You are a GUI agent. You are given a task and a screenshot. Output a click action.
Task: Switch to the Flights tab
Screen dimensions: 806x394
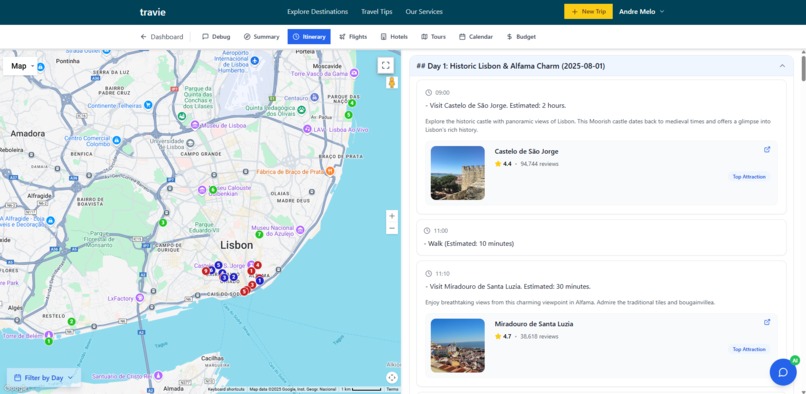pyautogui.click(x=353, y=37)
